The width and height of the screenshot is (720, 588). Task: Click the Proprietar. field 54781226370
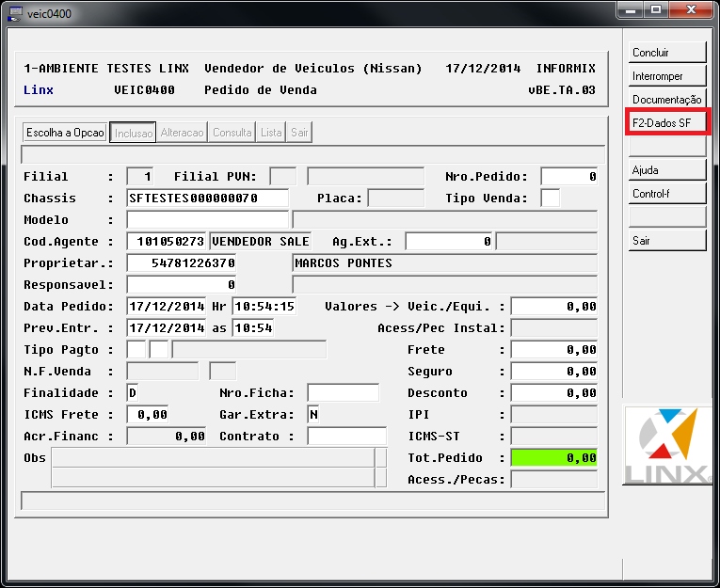pos(182,262)
